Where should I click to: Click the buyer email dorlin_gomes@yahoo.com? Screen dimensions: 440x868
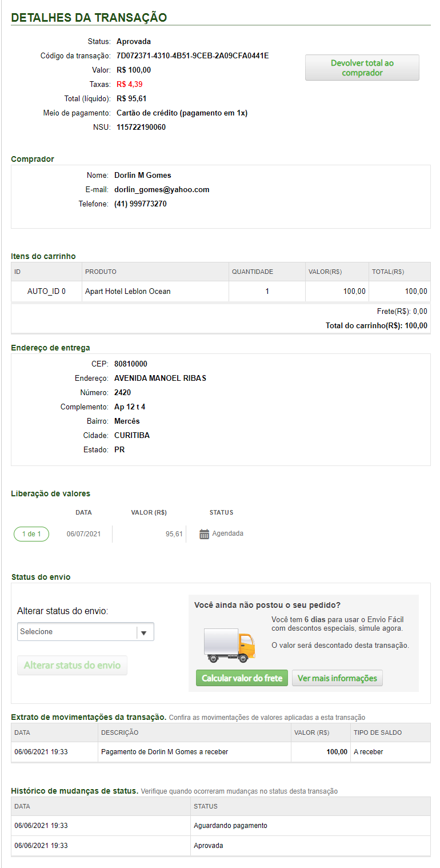click(x=162, y=190)
